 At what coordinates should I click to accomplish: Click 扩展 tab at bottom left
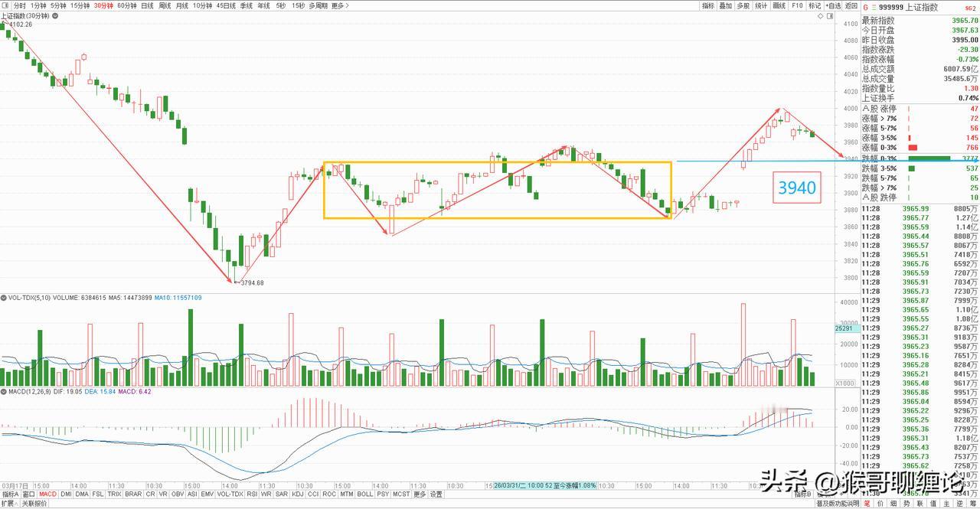point(9,503)
